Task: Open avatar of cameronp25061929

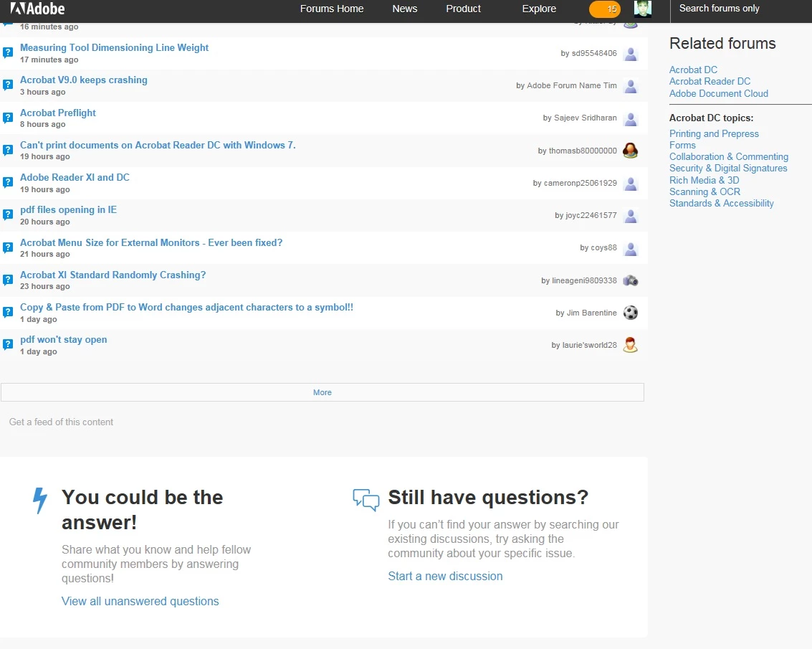Action: pyautogui.click(x=630, y=183)
